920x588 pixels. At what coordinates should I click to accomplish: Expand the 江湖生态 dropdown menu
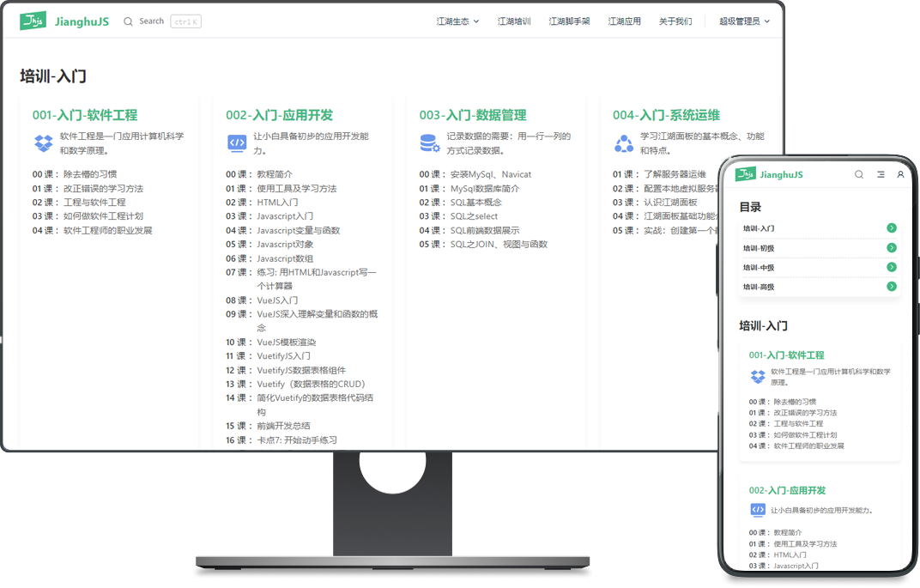[x=457, y=21]
